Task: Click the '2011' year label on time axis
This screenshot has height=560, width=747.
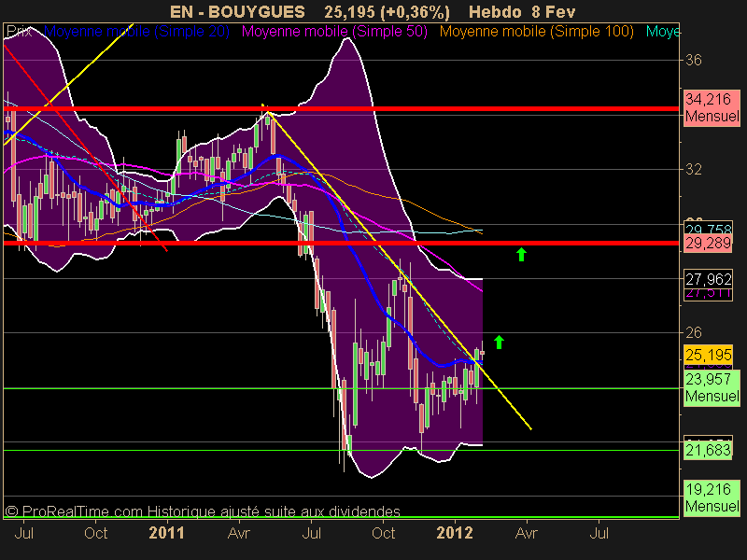Action: (x=166, y=532)
